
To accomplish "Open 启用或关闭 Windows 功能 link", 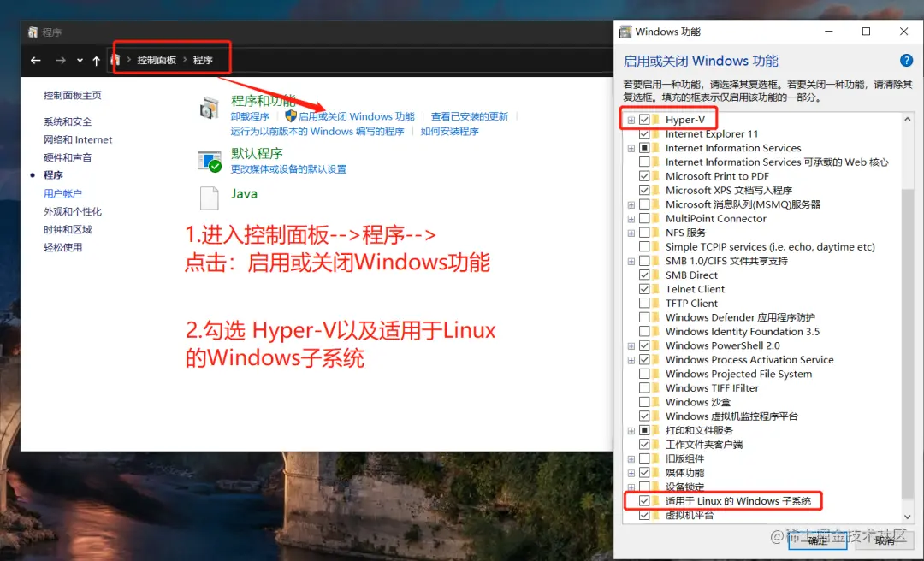I will (x=357, y=116).
